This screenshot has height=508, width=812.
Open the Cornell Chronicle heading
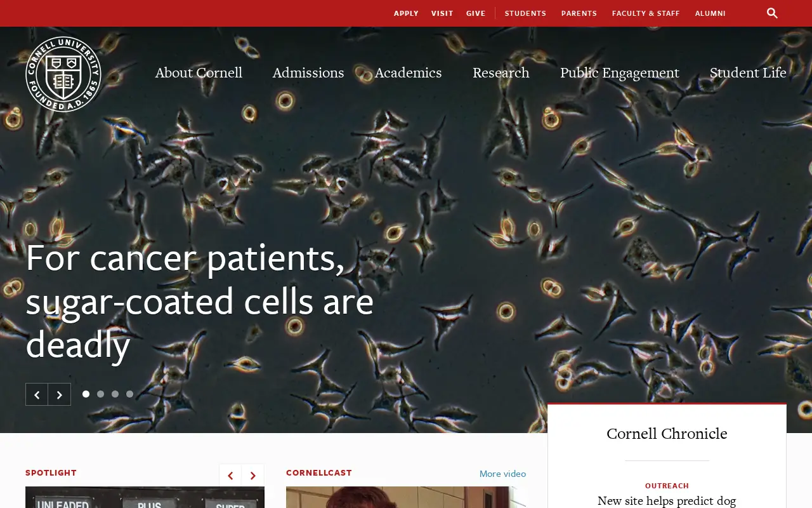[x=667, y=434]
